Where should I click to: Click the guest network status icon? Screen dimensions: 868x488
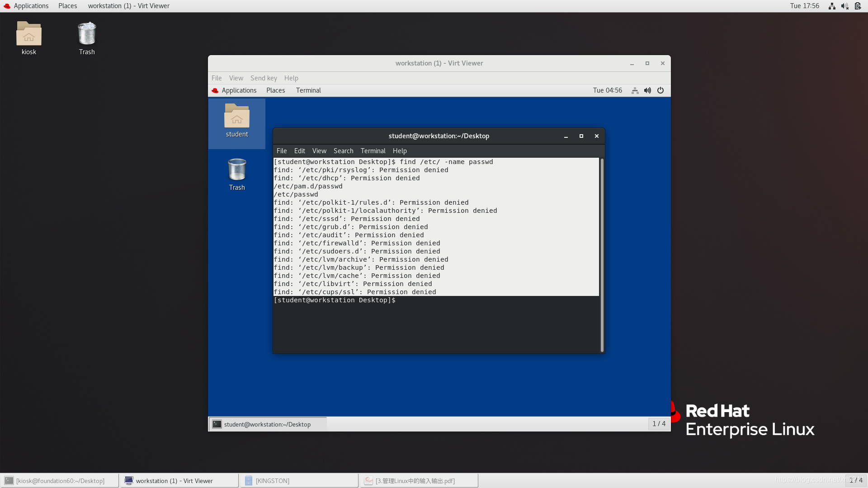coord(635,90)
